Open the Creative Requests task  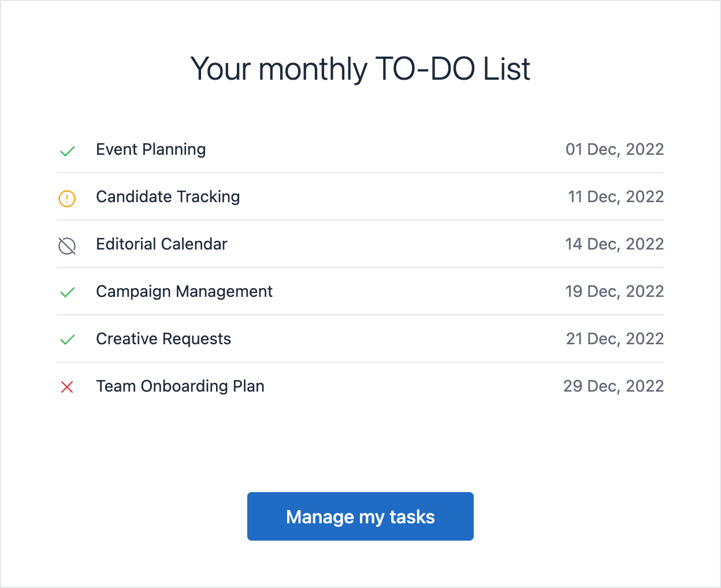(x=163, y=339)
